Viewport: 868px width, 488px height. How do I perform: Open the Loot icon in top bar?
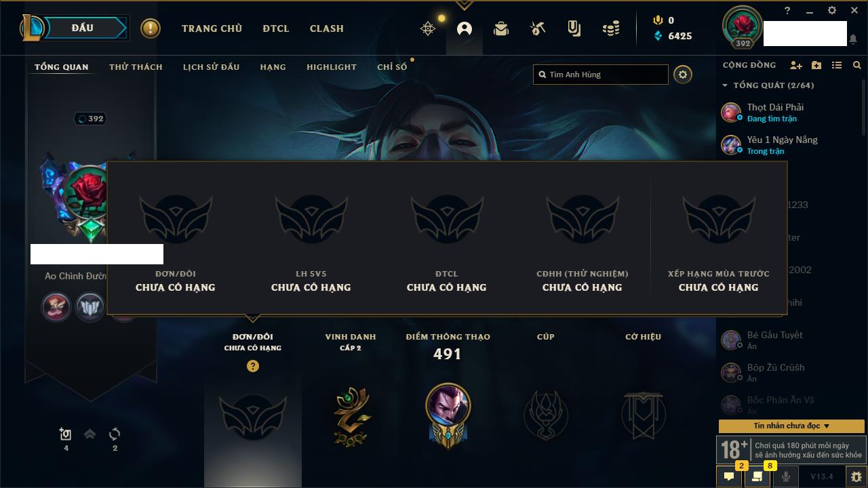574,28
